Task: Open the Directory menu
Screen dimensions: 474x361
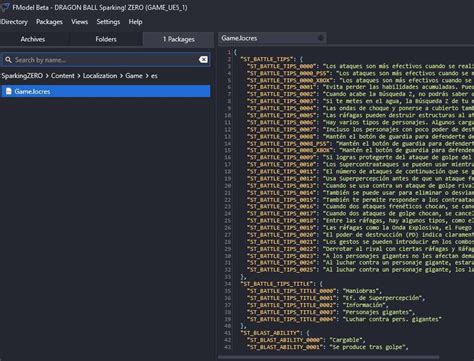Action: click(14, 22)
